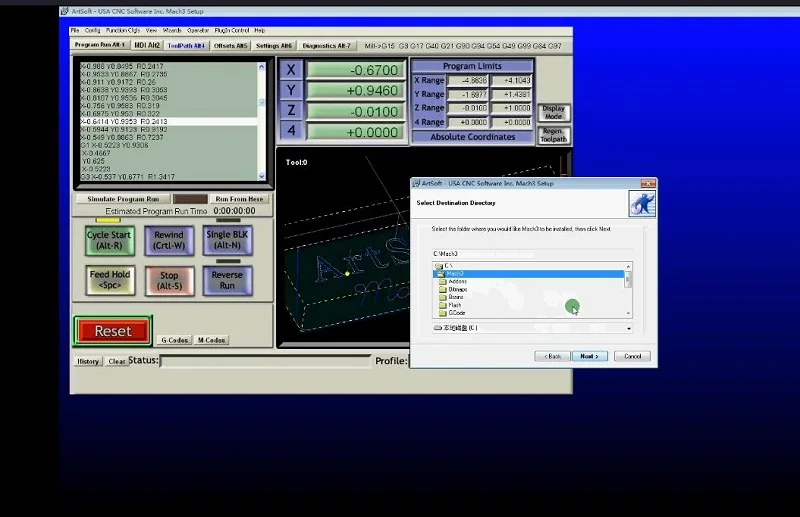Click the Status message field
This screenshot has height=517, width=800.
(265, 361)
